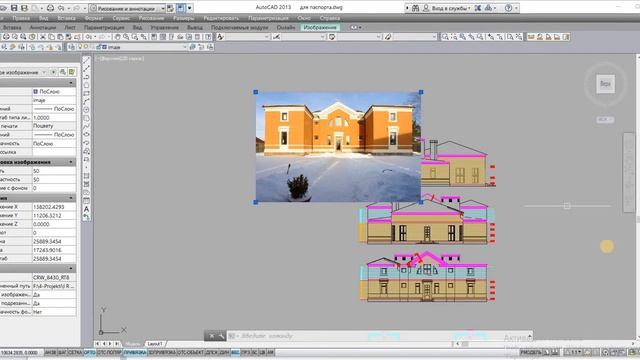Click the Layer Properties Manager icon
This screenshot has width=640, height=360.
click(72, 47)
